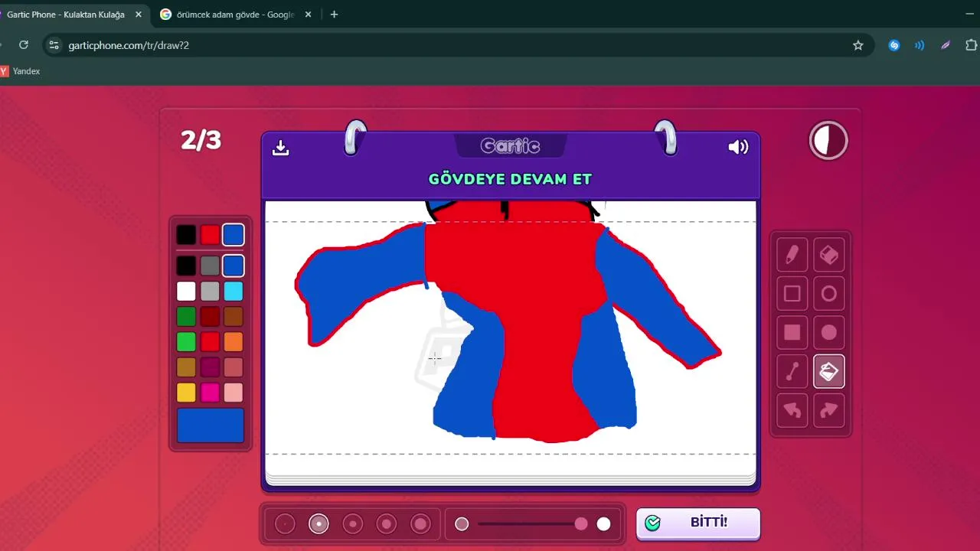Pick the filled circle shape tool
This screenshot has height=551, width=980.
829,332
